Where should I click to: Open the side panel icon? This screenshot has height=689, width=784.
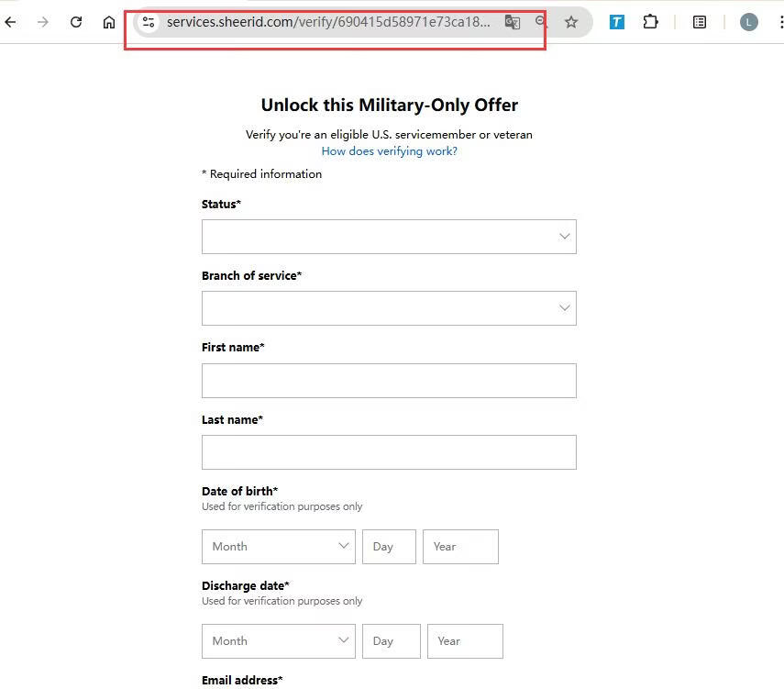click(x=700, y=22)
